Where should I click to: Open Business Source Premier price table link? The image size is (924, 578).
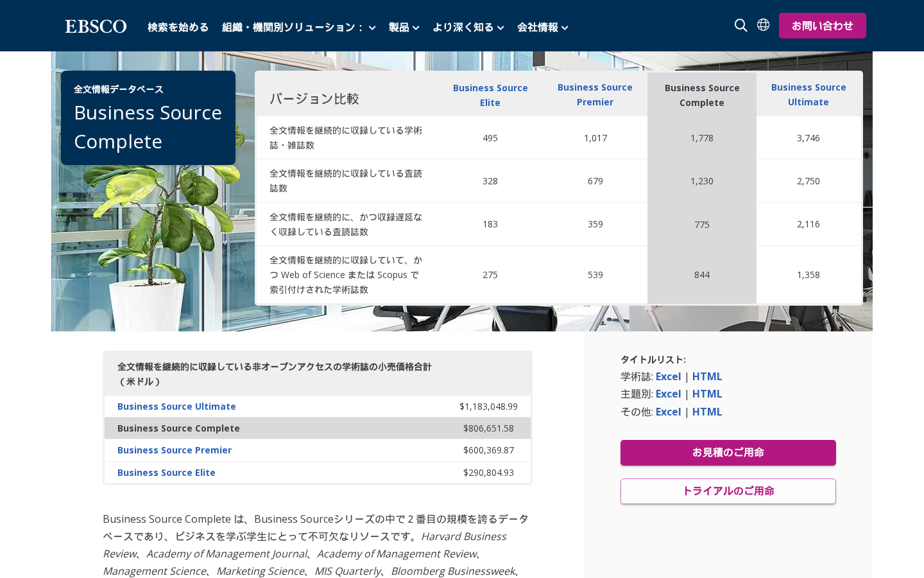click(x=175, y=450)
